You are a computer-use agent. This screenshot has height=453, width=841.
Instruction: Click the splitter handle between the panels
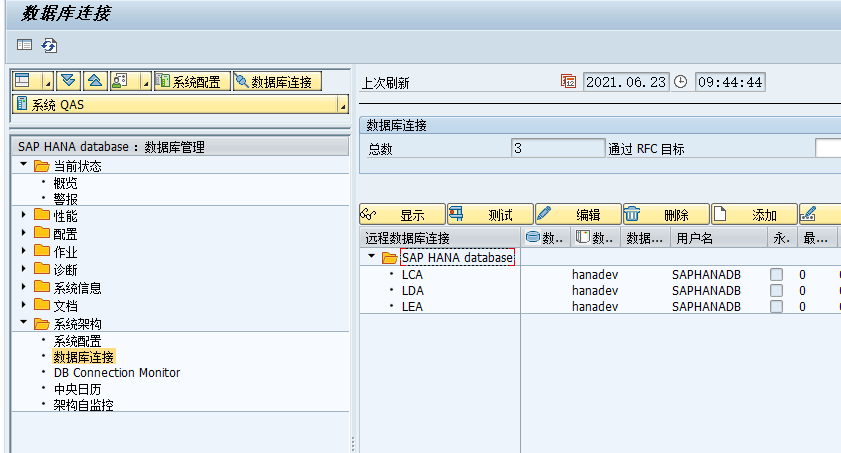(x=353, y=444)
